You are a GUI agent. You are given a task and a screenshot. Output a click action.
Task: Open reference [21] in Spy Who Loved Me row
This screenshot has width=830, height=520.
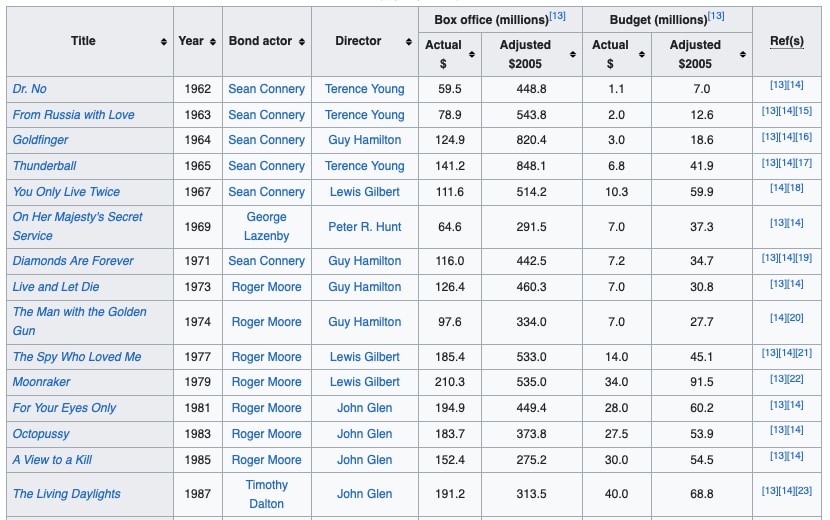[804, 353]
